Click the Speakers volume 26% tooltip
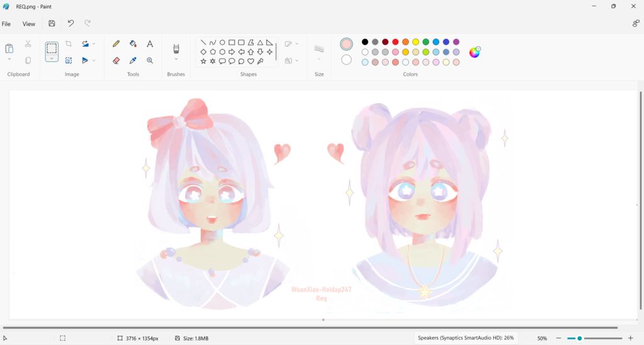The width and height of the screenshot is (644, 345). click(465, 337)
